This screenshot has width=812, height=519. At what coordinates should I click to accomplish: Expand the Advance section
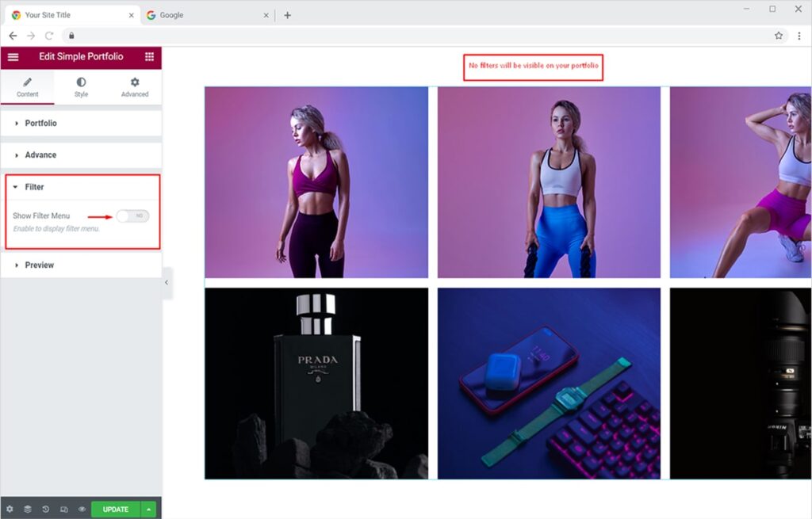(40, 155)
